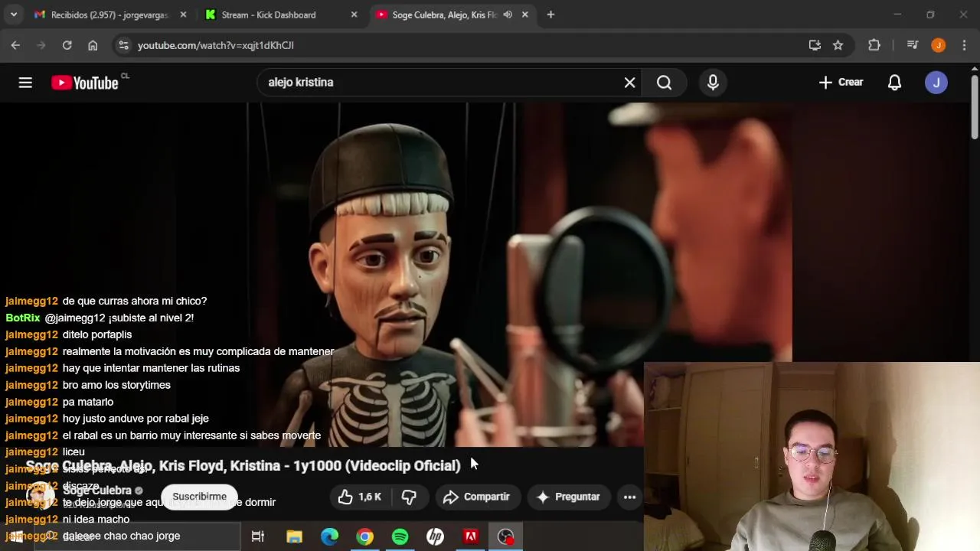Click chat message 'ditelo porfaplis'
This screenshot has height=551, width=980.
(97, 334)
